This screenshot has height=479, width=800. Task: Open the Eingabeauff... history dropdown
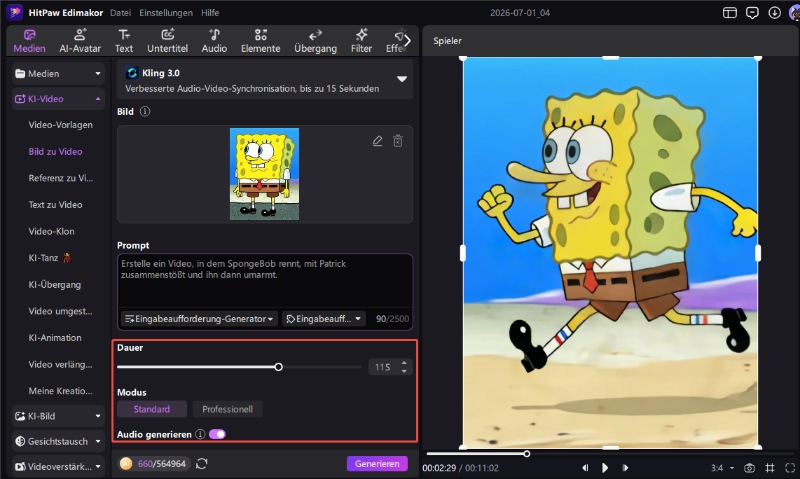click(323, 319)
